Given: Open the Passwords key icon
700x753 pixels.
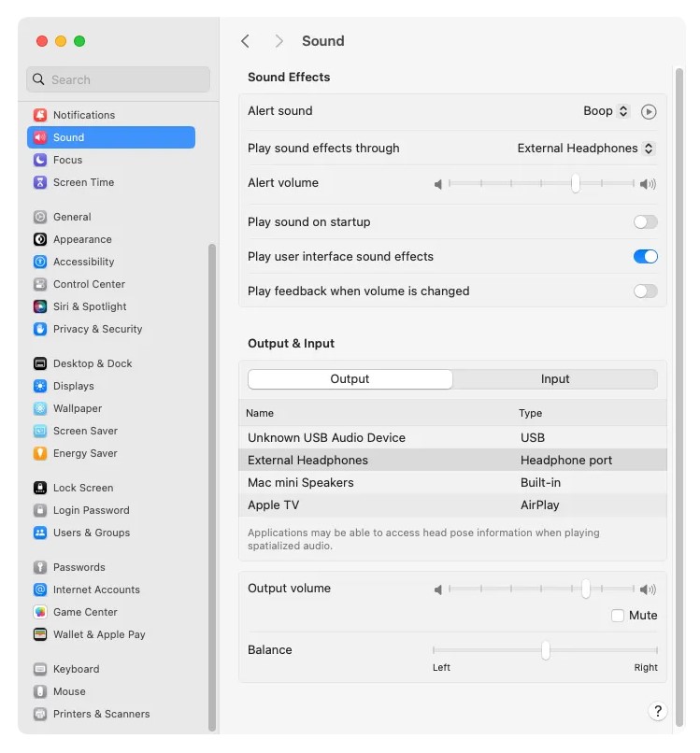Looking at the screenshot, I should click(x=40, y=567).
